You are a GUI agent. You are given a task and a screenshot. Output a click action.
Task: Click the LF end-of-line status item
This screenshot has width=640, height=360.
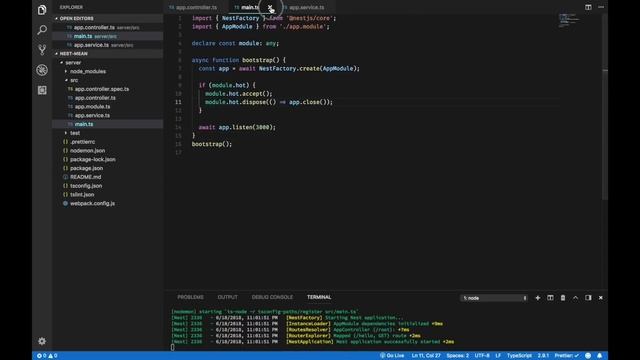coord(498,356)
